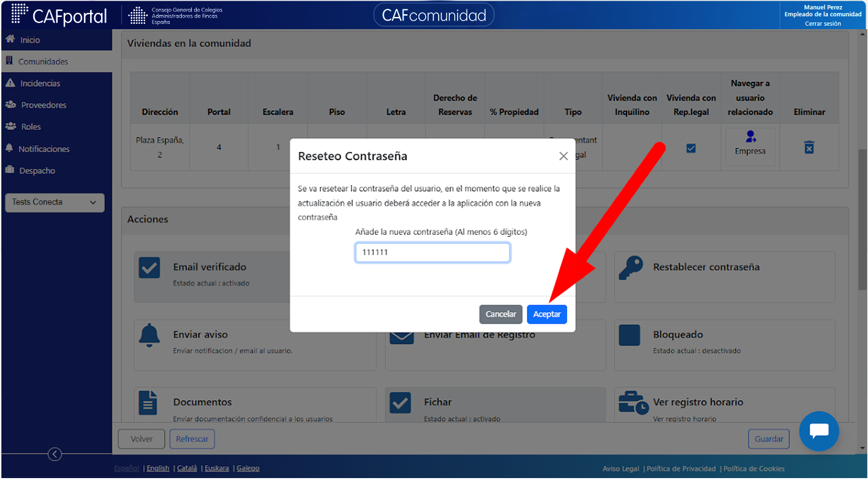
Task: Expand the Tests Conecta dropdown
Action: pos(54,202)
